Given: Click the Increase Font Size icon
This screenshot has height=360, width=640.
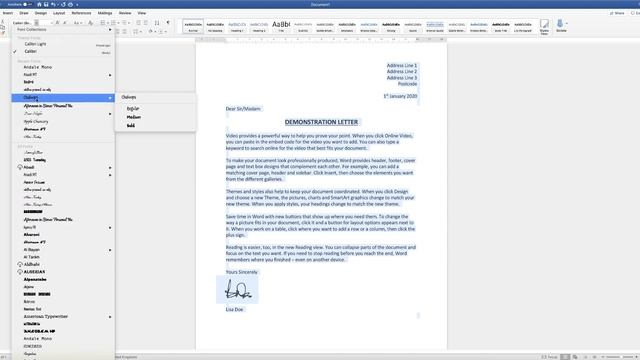Looking at the screenshot, I should coord(58,23).
